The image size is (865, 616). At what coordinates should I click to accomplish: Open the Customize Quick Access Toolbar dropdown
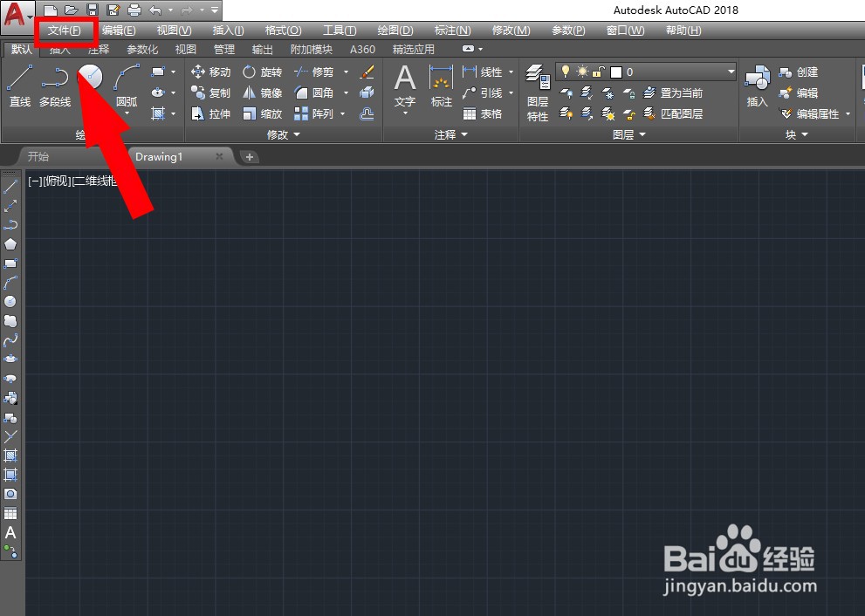(215, 10)
